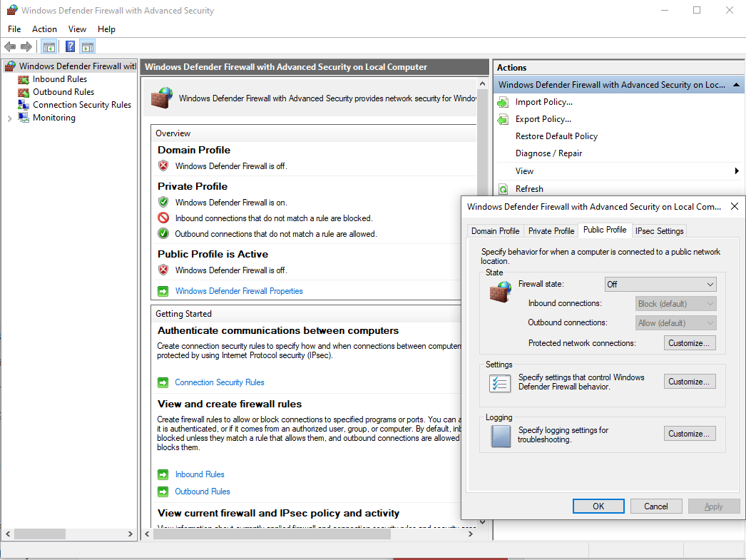Collapse the Actions section header arrow

pyautogui.click(x=736, y=85)
